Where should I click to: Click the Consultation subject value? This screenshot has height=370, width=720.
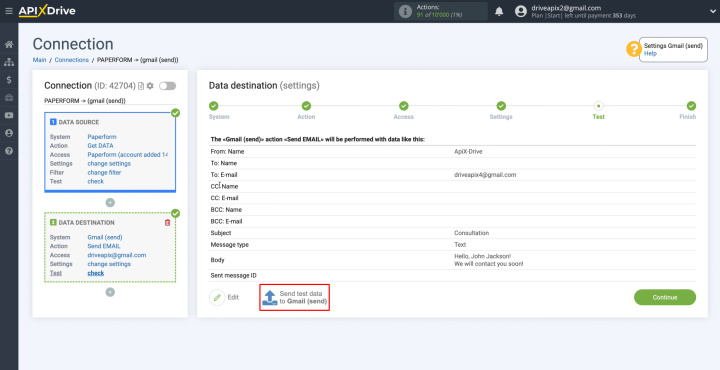tap(472, 233)
